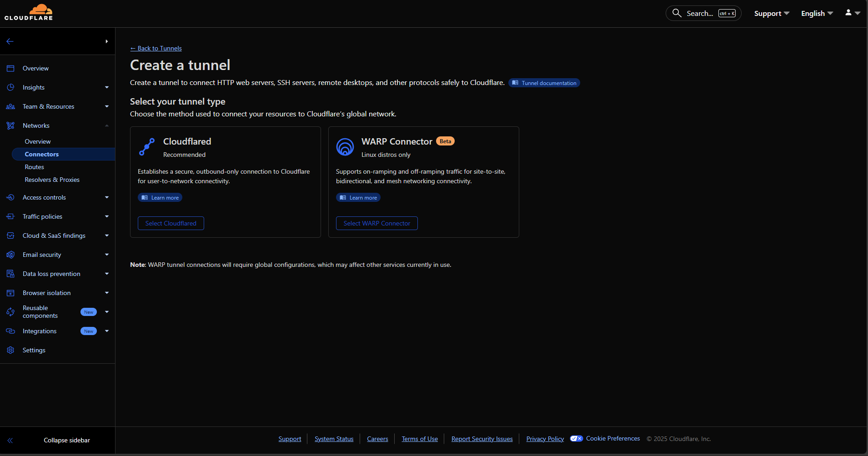Expand the Cloud & SaaS findings chevron

pyautogui.click(x=107, y=236)
